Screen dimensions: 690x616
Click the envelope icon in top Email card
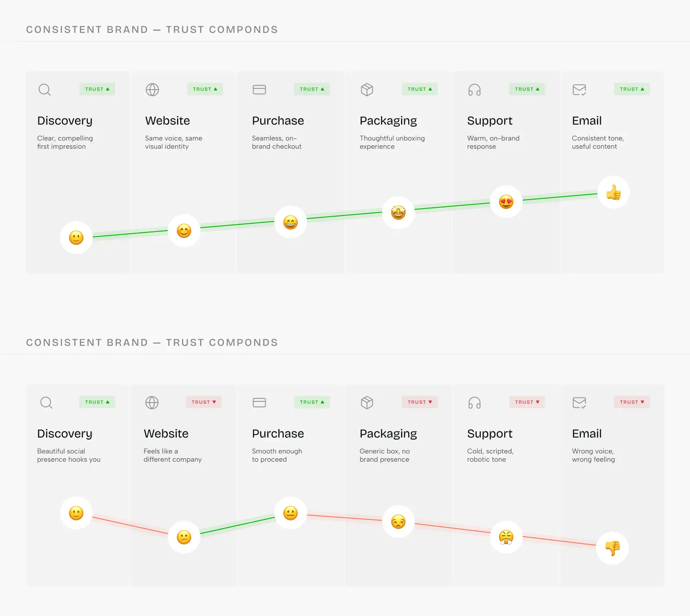tap(579, 90)
